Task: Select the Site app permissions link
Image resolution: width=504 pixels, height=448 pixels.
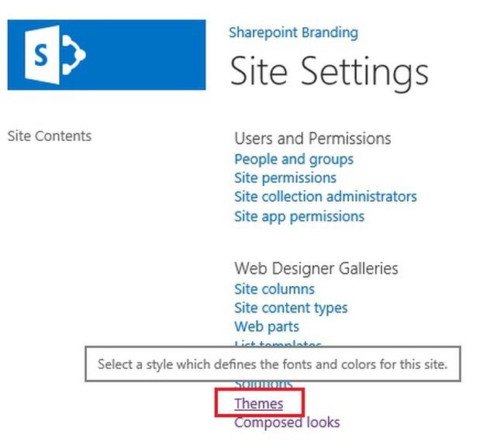Action: tap(299, 216)
